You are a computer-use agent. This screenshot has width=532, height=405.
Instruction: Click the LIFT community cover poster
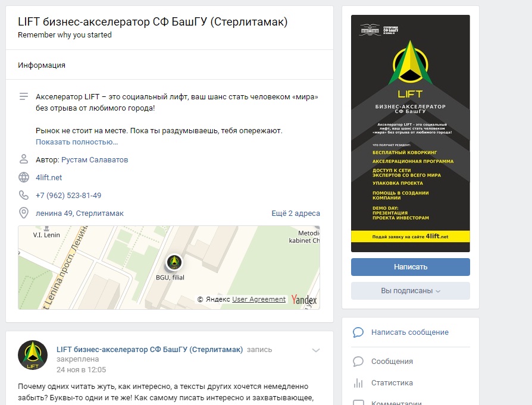pos(410,133)
